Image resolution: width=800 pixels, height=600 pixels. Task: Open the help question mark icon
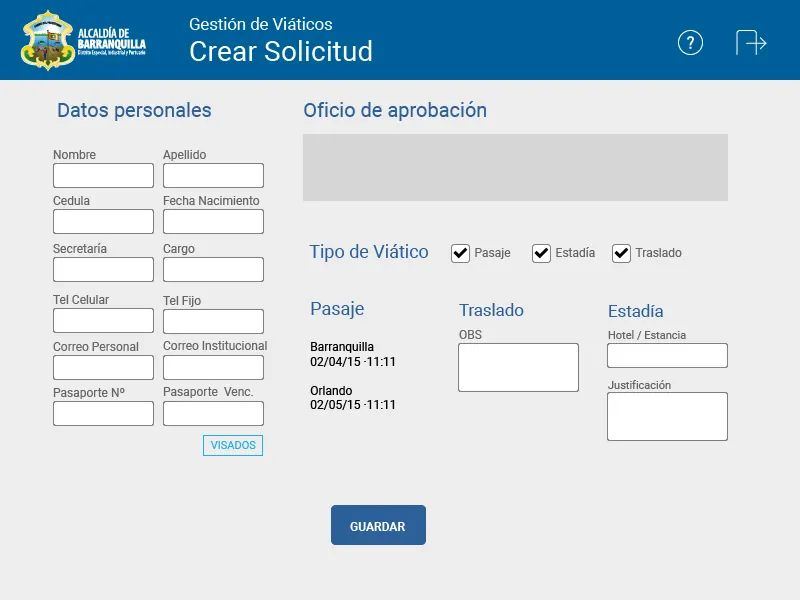[x=690, y=43]
